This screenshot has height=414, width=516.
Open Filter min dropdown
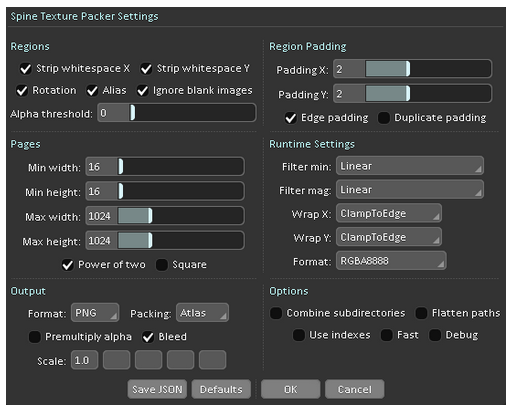(x=410, y=166)
